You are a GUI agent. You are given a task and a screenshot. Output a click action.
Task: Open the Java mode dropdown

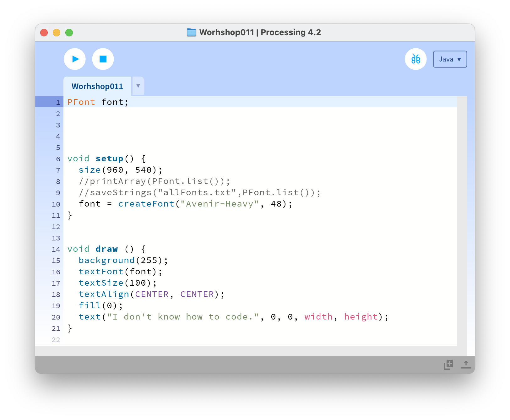tap(450, 59)
